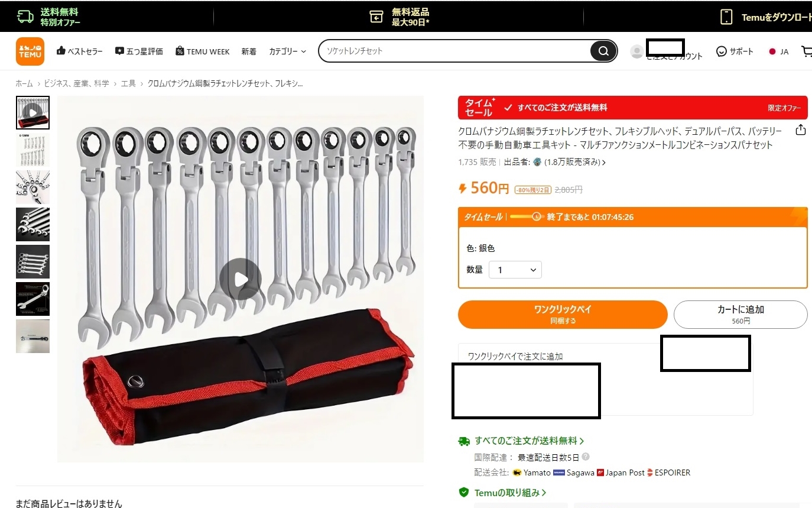Expand the カテゴリー menu

point(287,51)
